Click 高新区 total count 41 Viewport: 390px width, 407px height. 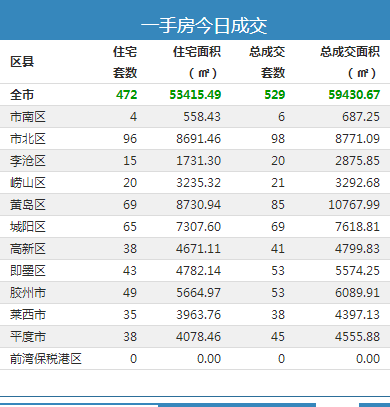click(x=278, y=249)
